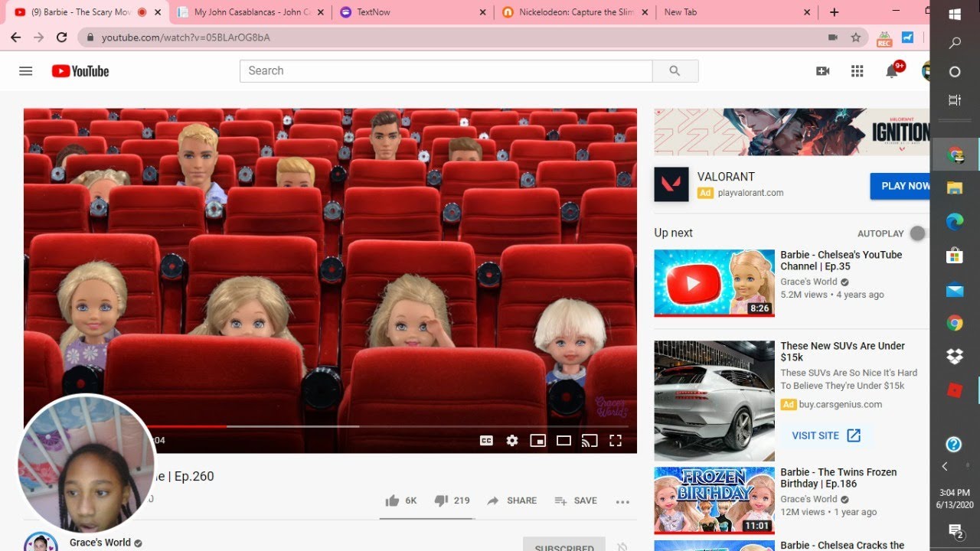The height and width of the screenshot is (551, 980).
Task: Open the playvalorant.com ad link
Action: tap(750, 193)
